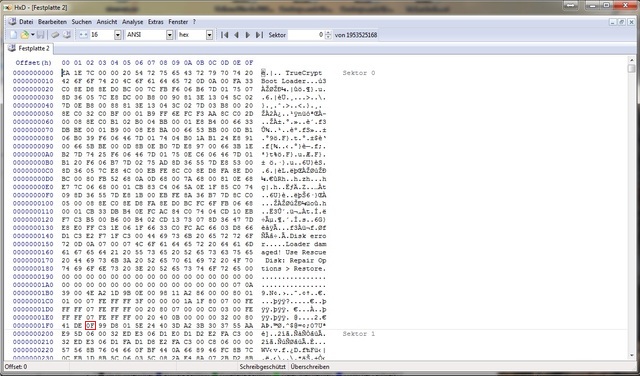The image size is (640, 376).
Task: Jump to the first sector
Action: tap(224, 35)
